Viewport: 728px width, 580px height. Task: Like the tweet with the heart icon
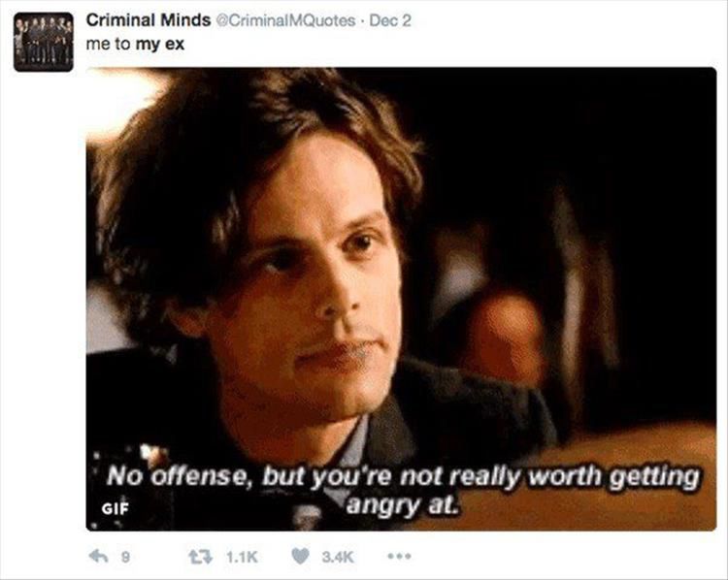(x=300, y=556)
